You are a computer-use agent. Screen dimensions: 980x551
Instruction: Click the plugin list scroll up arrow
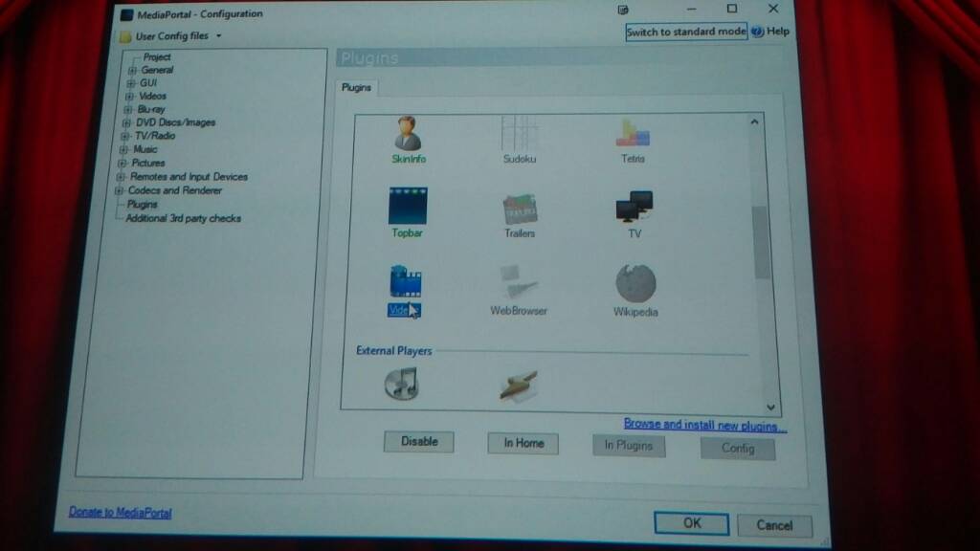[754, 121]
